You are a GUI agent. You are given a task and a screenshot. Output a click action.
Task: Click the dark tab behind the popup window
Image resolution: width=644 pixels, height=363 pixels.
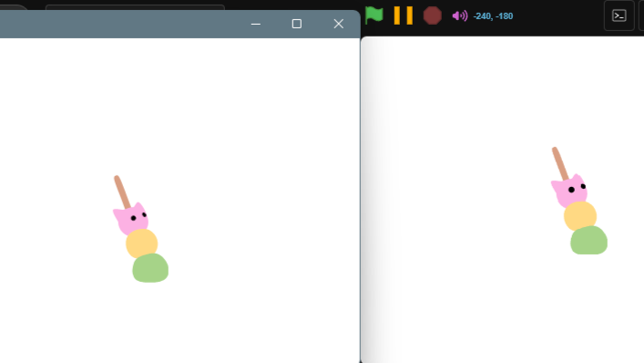[135, 7]
